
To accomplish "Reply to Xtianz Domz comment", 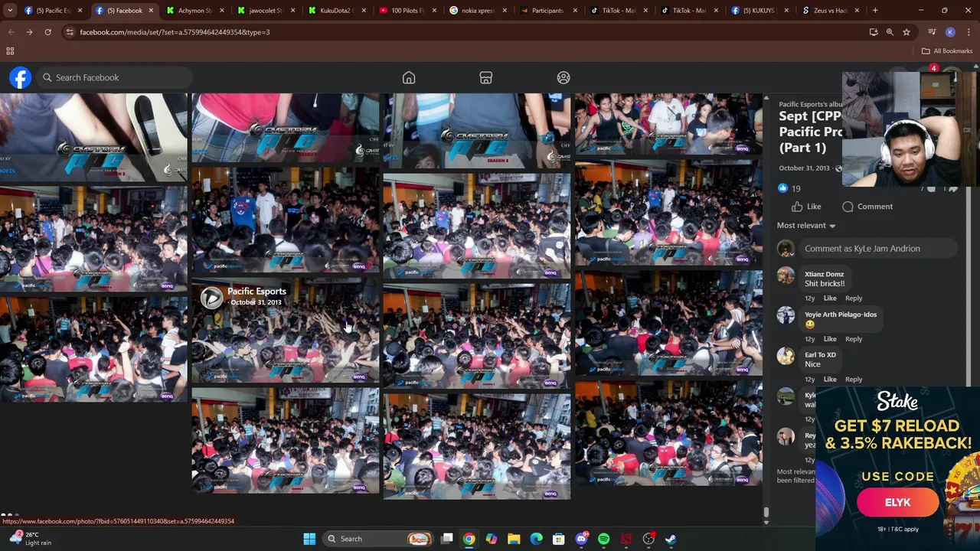I will (x=853, y=298).
